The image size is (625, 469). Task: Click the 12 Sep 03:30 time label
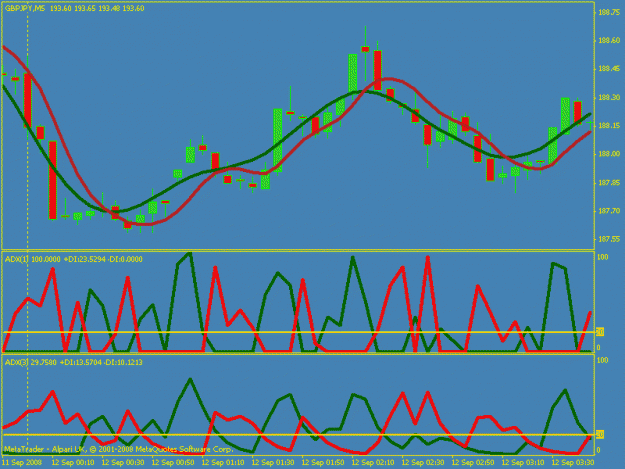tap(573, 463)
